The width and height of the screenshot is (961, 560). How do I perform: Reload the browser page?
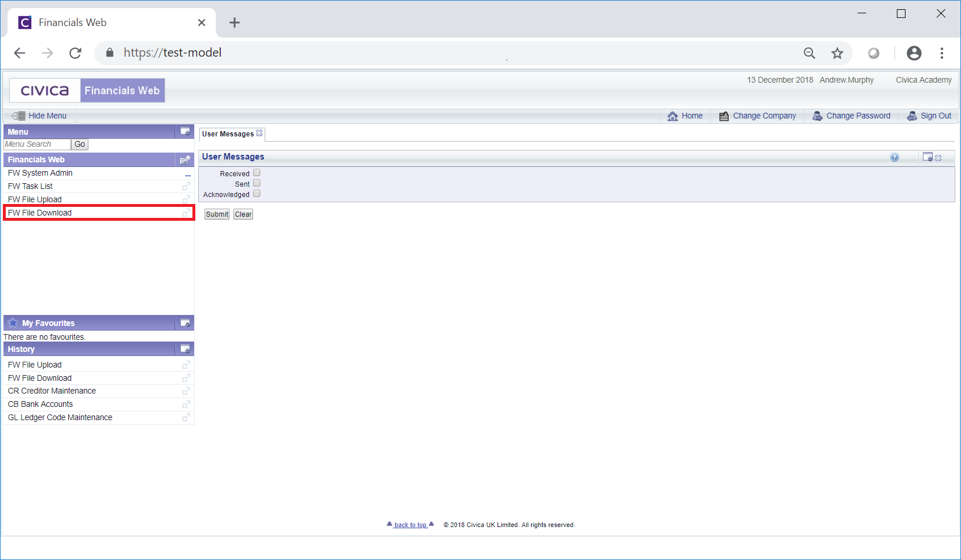[75, 53]
